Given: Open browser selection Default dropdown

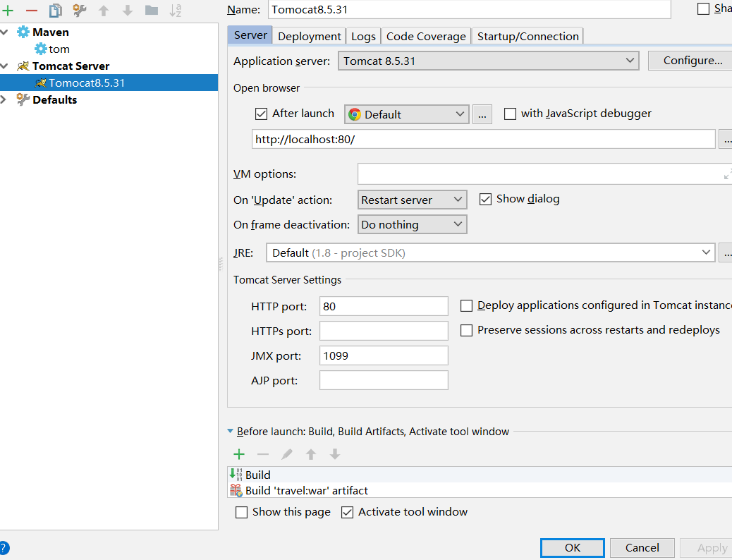Looking at the screenshot, I should [x=407, y=114].
